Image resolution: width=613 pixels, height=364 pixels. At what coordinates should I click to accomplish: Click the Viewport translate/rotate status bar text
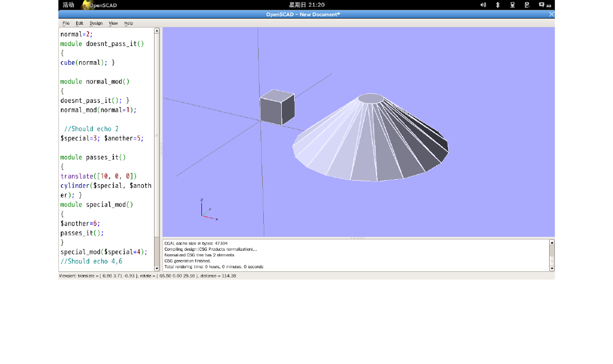(147, 276)
